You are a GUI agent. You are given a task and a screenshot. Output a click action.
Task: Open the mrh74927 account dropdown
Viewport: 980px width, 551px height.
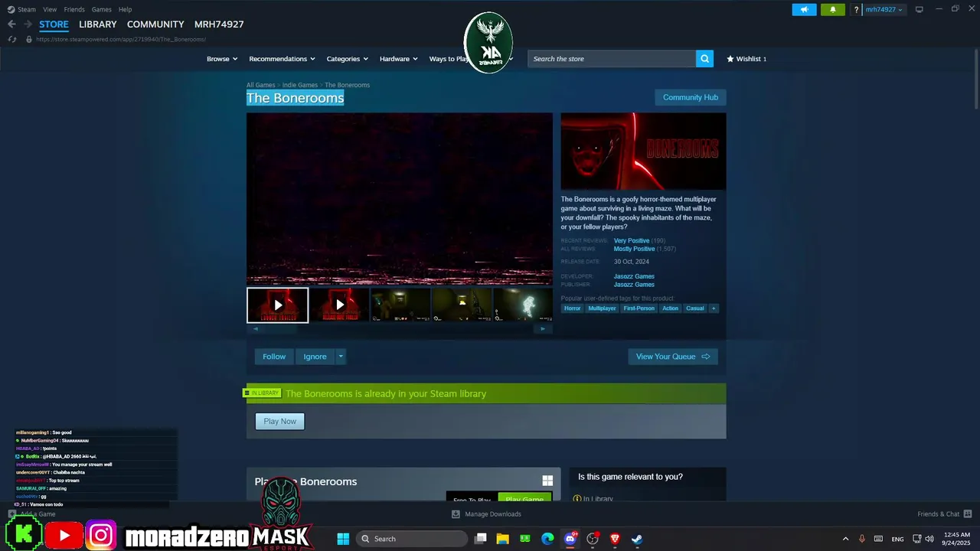click(884, 9)
